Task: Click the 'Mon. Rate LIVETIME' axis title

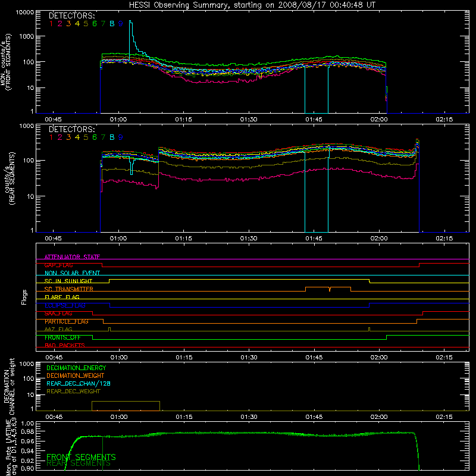Action: [9, 447]
